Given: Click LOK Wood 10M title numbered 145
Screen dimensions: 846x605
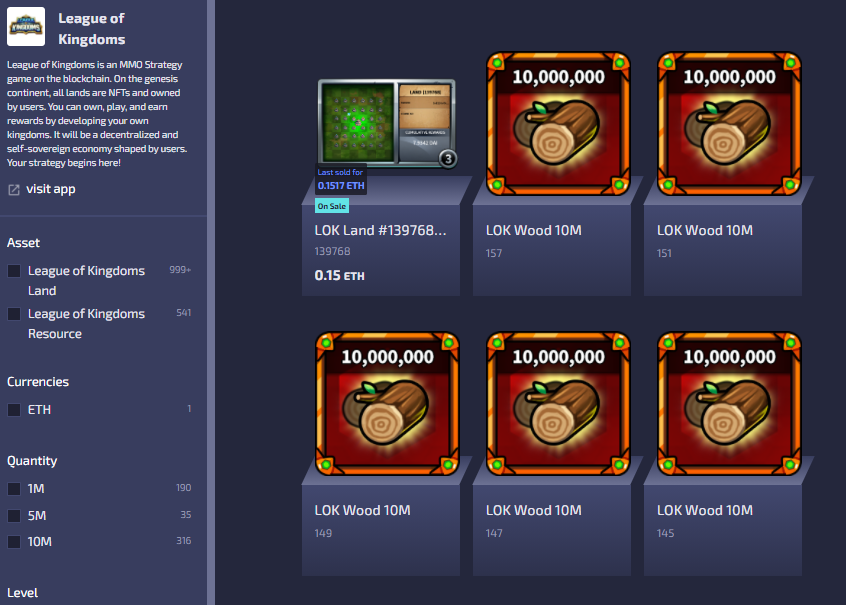Looking at the screenshot, I should (705, 511).
